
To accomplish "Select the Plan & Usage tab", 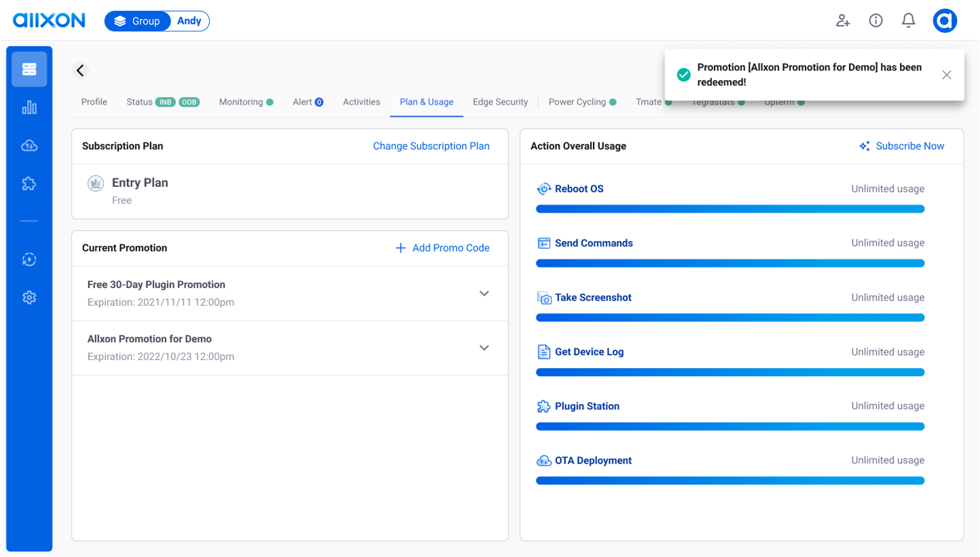I will 427,102.
